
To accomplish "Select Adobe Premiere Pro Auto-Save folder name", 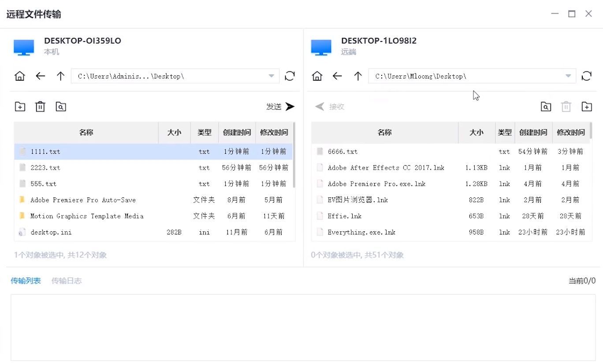I will pos(83,200).
